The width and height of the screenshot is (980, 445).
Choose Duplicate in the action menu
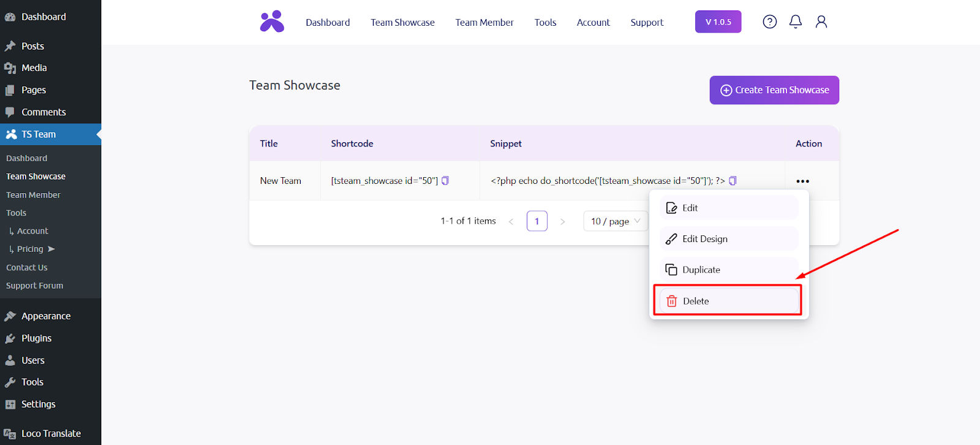(701, 270)
